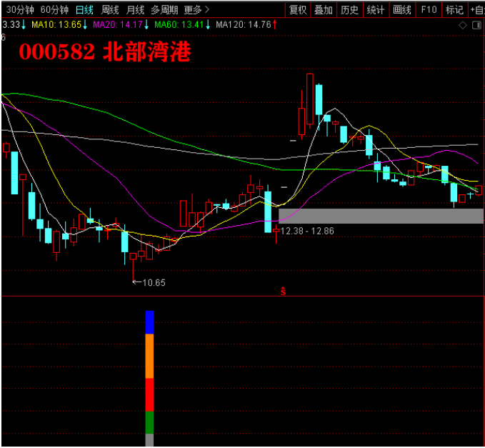Click the blue segment of the indicator bar
Screen dimensions: 485x448
[149, 322]
